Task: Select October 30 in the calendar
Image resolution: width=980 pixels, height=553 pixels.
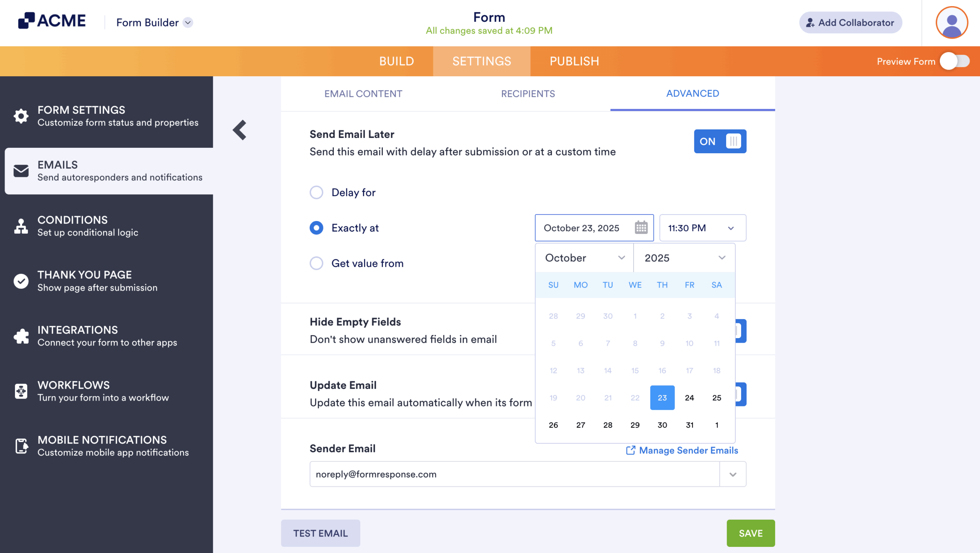Action: [662, 424]
